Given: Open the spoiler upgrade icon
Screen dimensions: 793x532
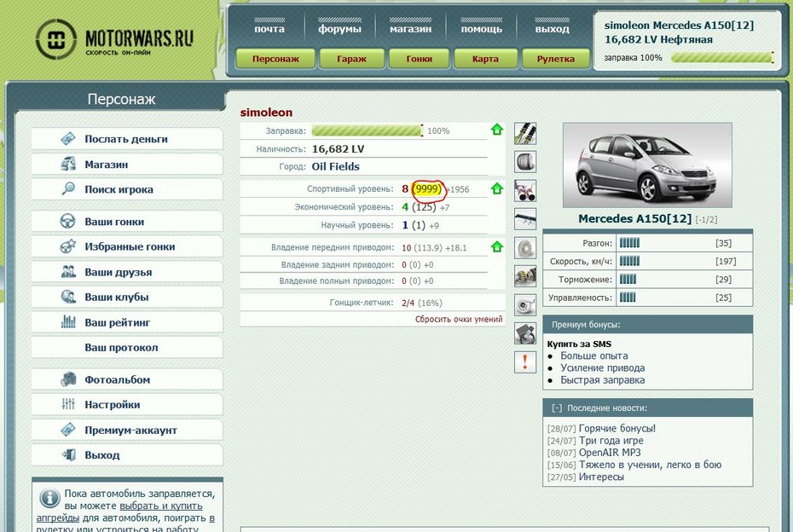Looking at the screenshot, I should [525, 219].
